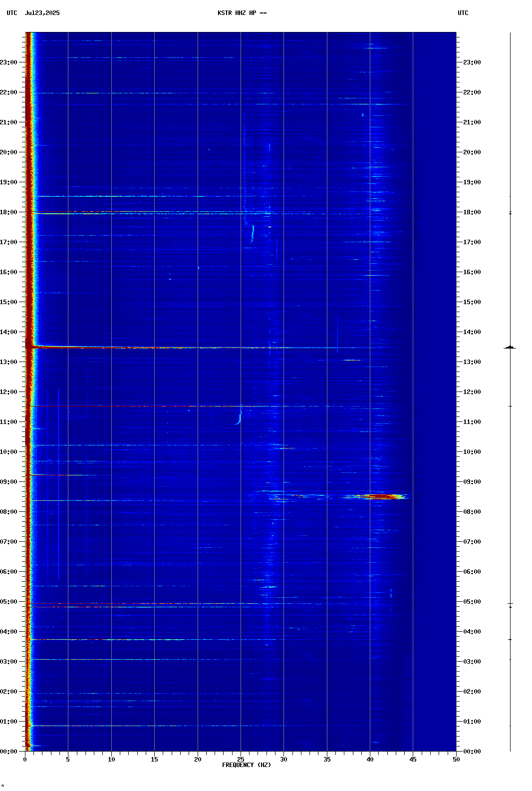Click the right axis 14:00 time label
This screenshot has height=791, width=532.
point(472,332)
